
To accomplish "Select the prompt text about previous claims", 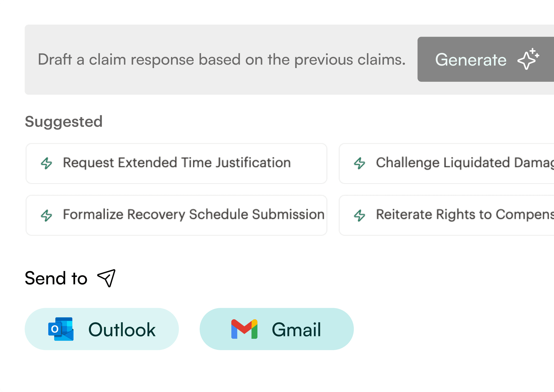I will [222, 60].
